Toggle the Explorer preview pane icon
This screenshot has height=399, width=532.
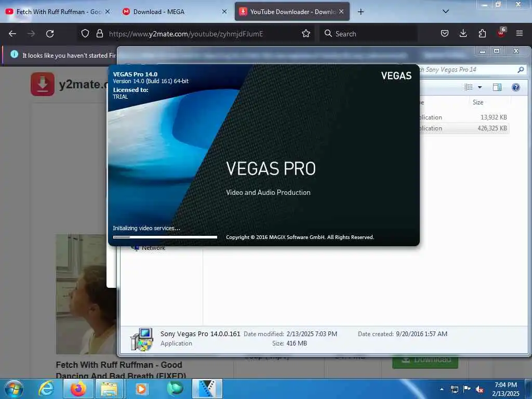(497, 87)
